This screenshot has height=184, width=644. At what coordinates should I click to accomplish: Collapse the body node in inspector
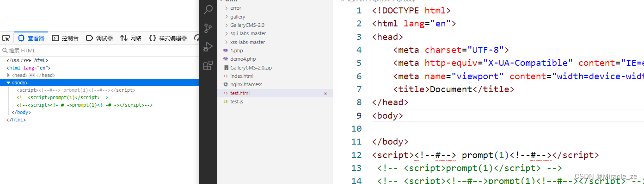(8, 83)
